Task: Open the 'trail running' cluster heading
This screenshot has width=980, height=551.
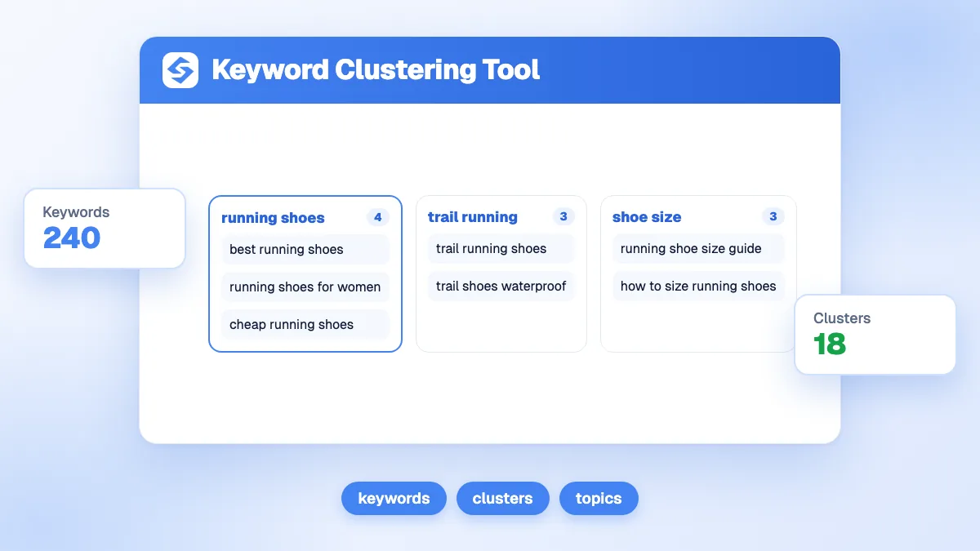Action: click(x=473, y=217)
